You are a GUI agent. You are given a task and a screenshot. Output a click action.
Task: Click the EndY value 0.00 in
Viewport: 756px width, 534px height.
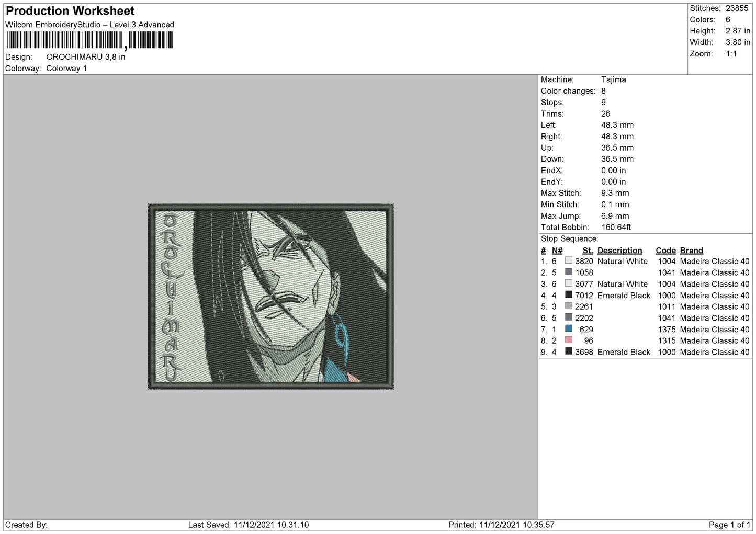tap(613, 182)
